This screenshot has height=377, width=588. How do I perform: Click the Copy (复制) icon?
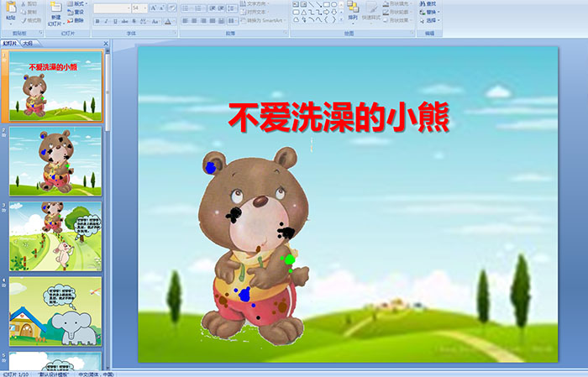pyautogui.click(x=24, y=12)
